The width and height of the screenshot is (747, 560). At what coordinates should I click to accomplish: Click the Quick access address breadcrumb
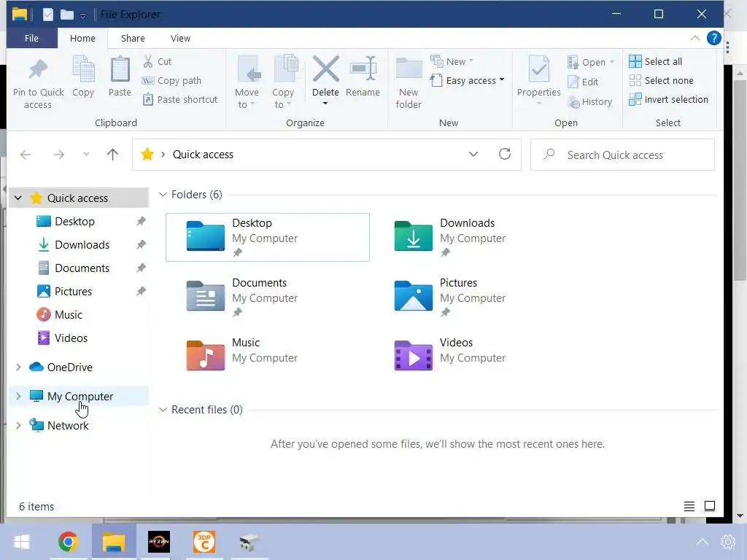[x=203, y=155]
